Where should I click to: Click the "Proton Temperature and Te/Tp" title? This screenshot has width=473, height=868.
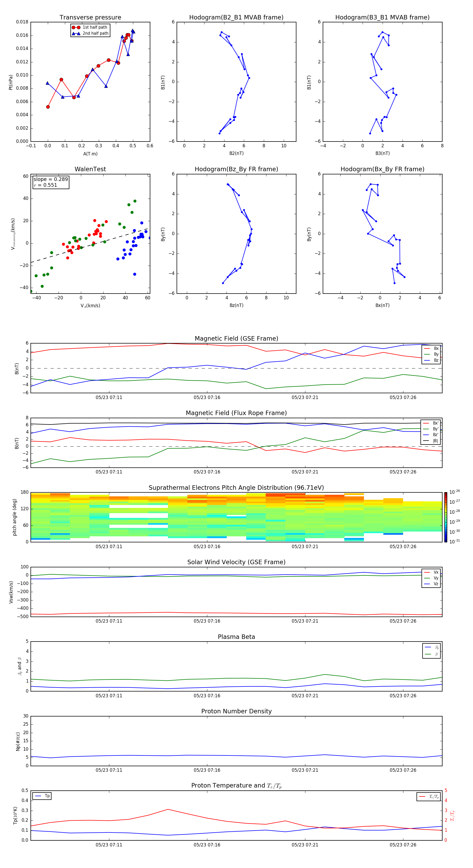tap(236, 786)
